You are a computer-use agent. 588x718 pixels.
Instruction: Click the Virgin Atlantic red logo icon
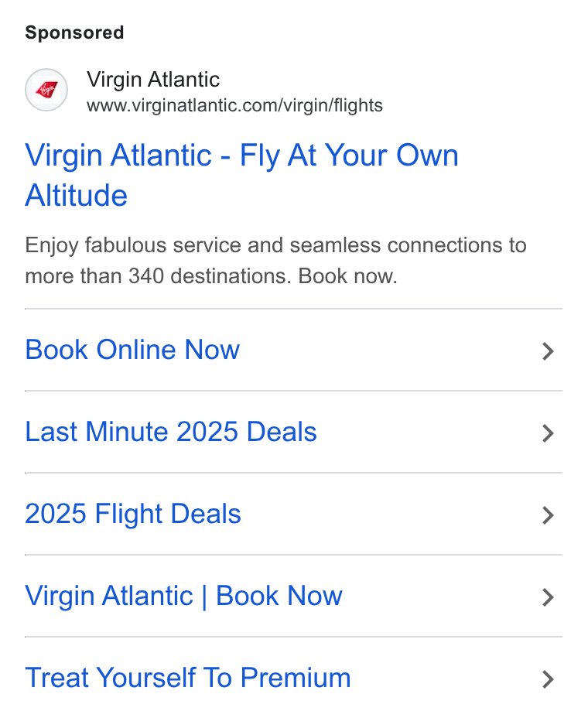point(46,90)
